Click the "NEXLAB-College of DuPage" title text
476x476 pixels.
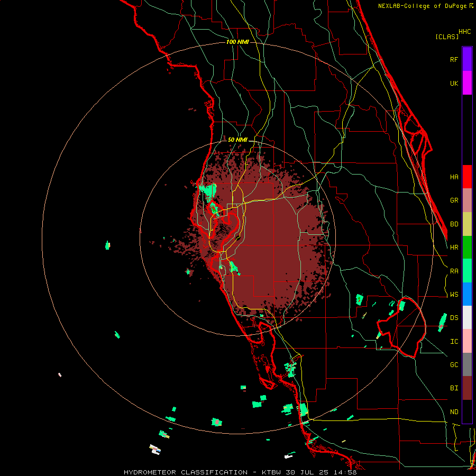pos(422,6)
